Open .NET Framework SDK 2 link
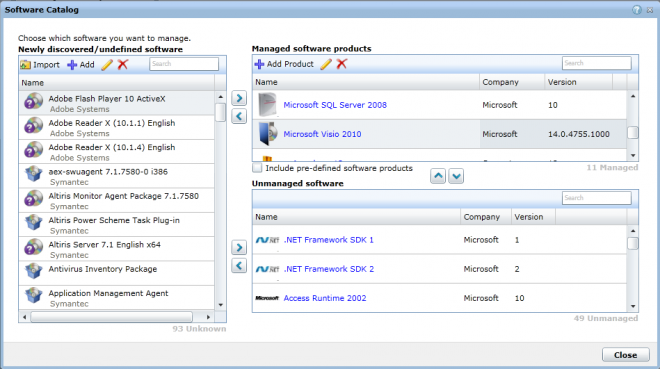Screen dimensions: 660x369 pyautogui.click(x=329, y=269)
